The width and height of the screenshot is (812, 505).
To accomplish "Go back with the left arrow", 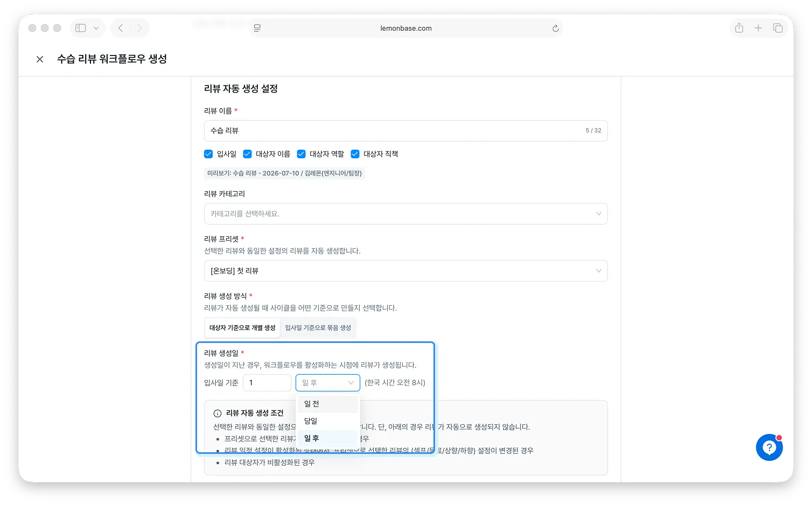I will coord(121,28).
